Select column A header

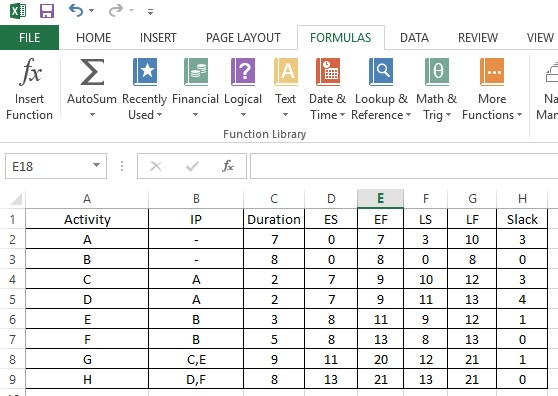coord(87,199)
